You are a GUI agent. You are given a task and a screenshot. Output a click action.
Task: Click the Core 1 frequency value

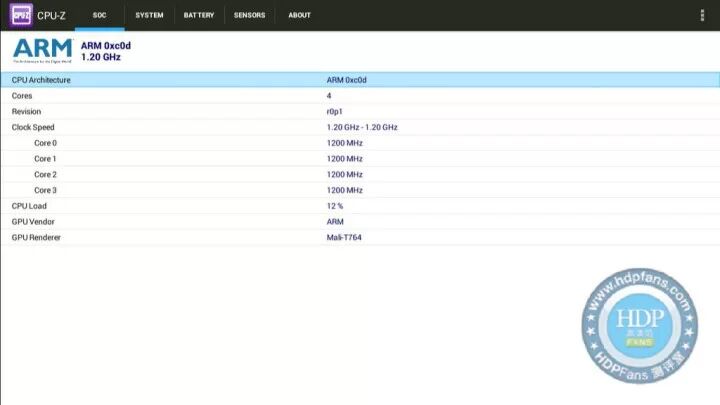344,159
